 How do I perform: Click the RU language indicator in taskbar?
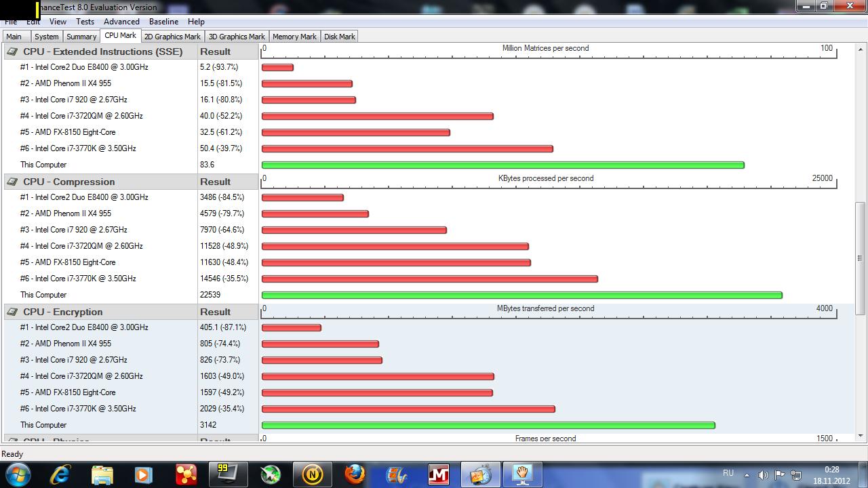pos(728,473)
